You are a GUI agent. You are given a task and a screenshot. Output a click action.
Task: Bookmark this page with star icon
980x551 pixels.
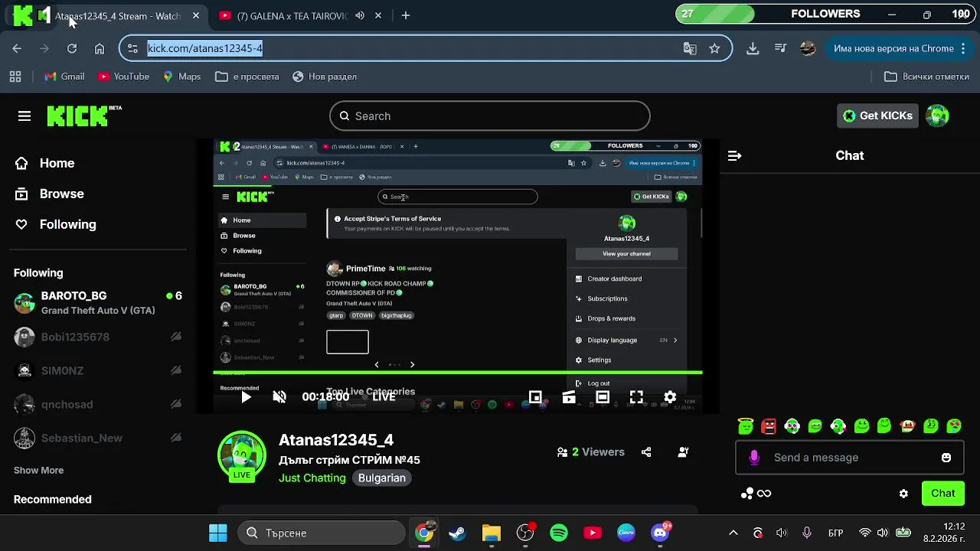coord(714,48)
